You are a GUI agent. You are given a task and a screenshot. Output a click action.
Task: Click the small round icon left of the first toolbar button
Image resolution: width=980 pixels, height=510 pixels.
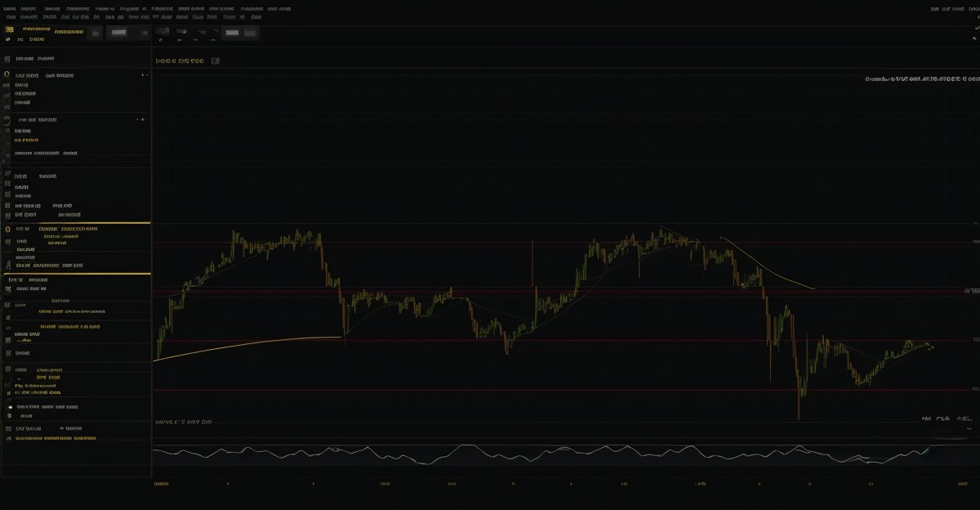[x=96, y=34]
